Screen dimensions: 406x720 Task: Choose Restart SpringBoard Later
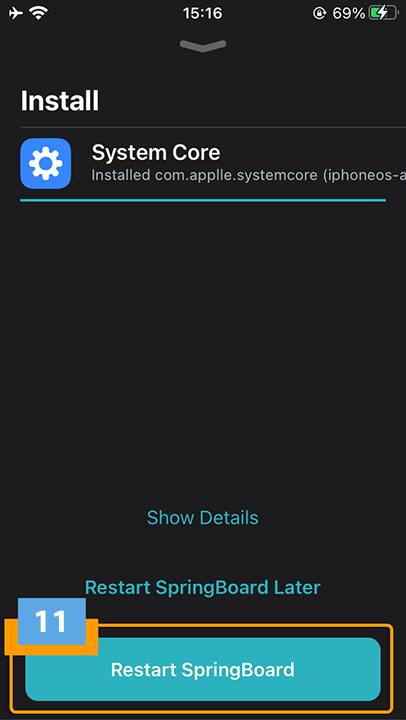tap(203, 587)
